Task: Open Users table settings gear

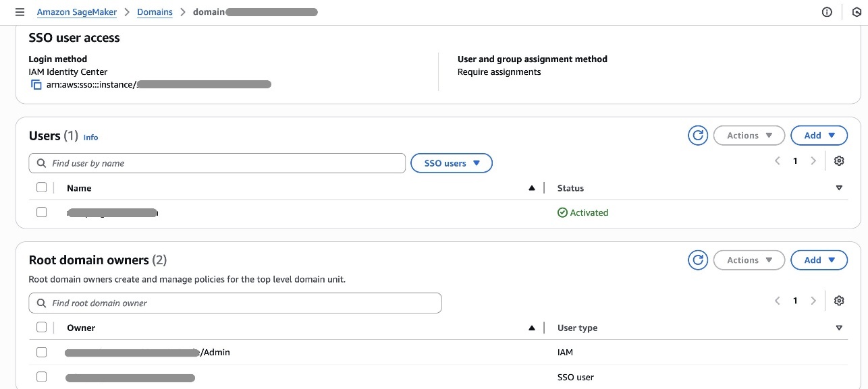Action: 839,161
